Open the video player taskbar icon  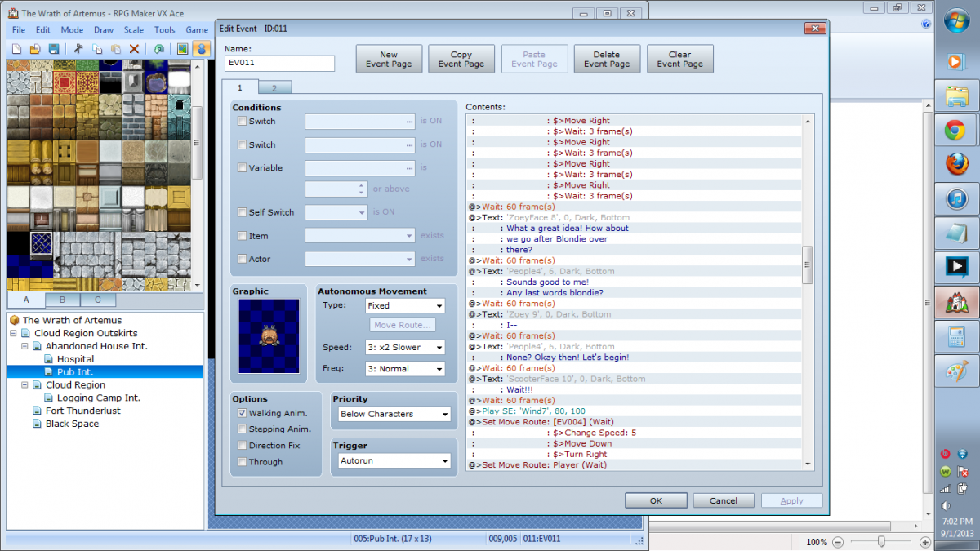(x=955, y=267)
